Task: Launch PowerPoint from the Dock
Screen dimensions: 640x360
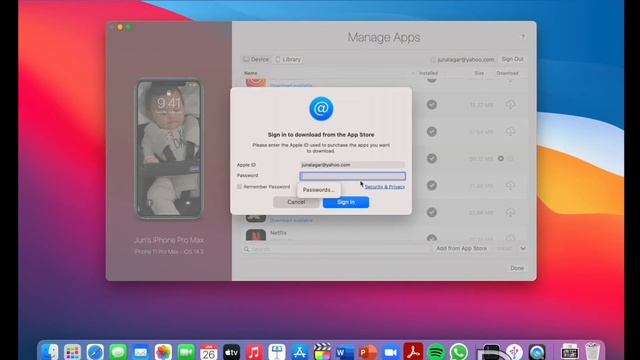Action: coord(368,352)
